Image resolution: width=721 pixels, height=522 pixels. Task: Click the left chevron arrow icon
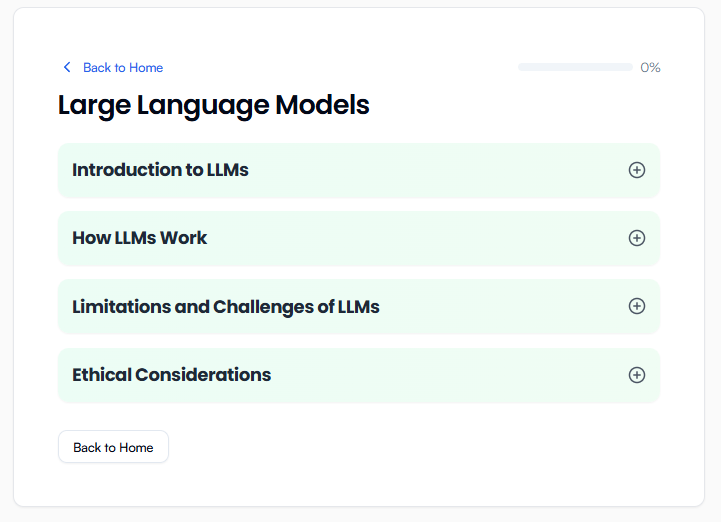67,67
